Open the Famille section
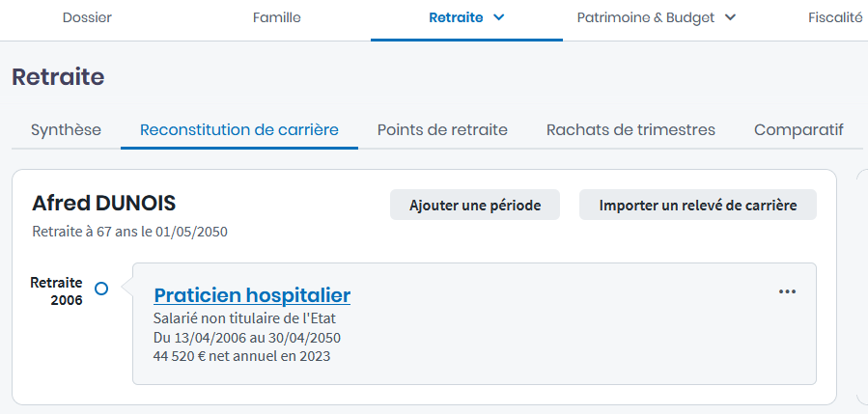This screenshot has height=414, width=868. coord(276,16)
